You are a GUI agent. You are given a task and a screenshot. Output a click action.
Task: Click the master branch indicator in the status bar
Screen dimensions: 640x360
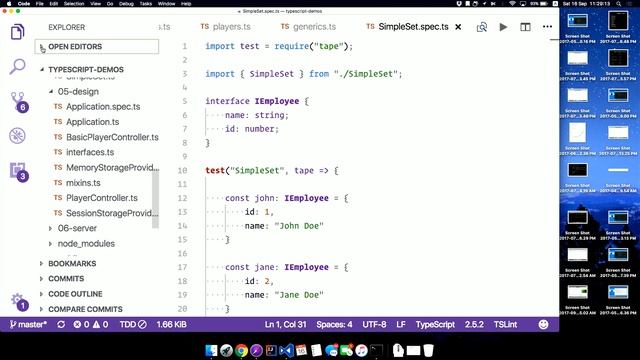click(x=28, y=324)
